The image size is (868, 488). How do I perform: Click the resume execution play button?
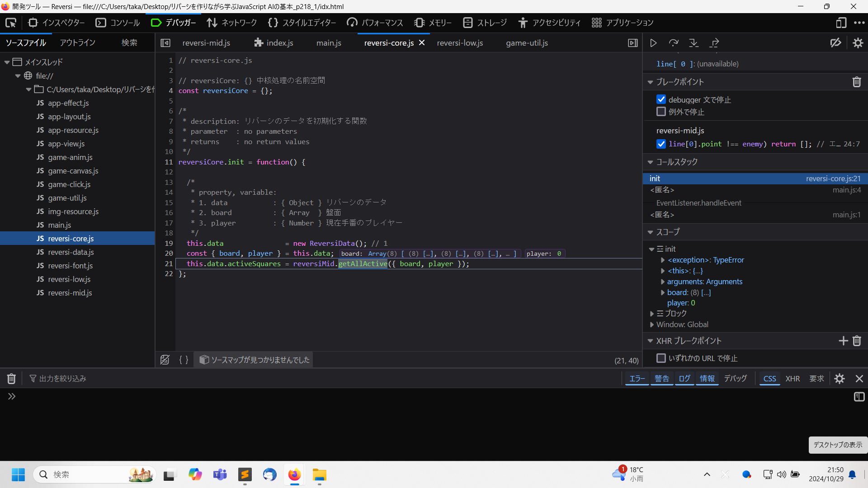(653, 43)
